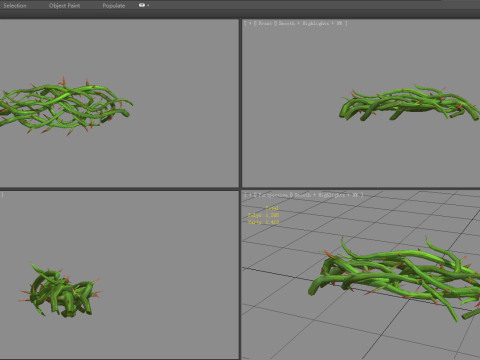Select thorn vine model in bottom-left viewport
This screenshot has height=360, width=480.
point(60,290)
